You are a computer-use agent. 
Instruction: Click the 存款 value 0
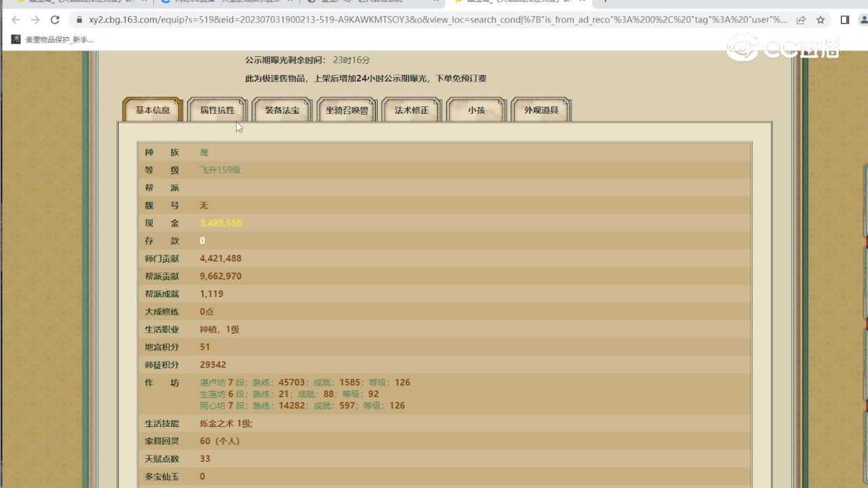pos(202,241)
